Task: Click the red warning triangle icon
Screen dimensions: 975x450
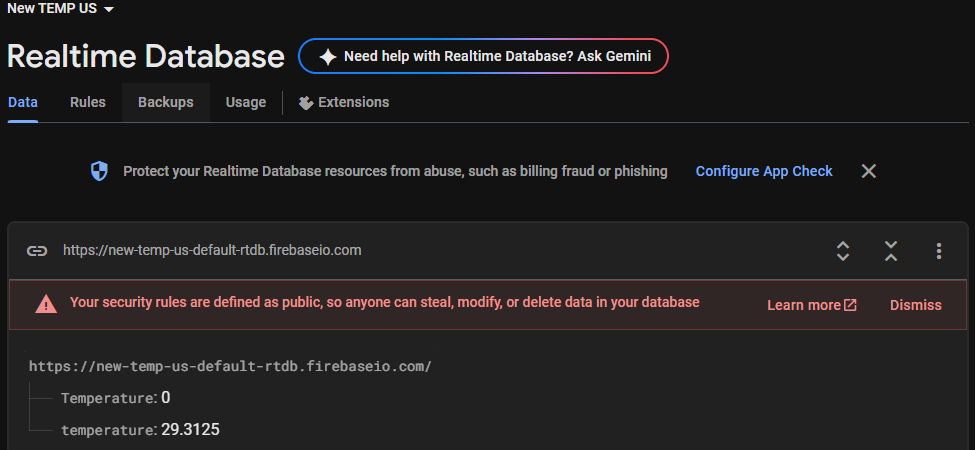Action: pyautogui.click(x=46, y=304)
